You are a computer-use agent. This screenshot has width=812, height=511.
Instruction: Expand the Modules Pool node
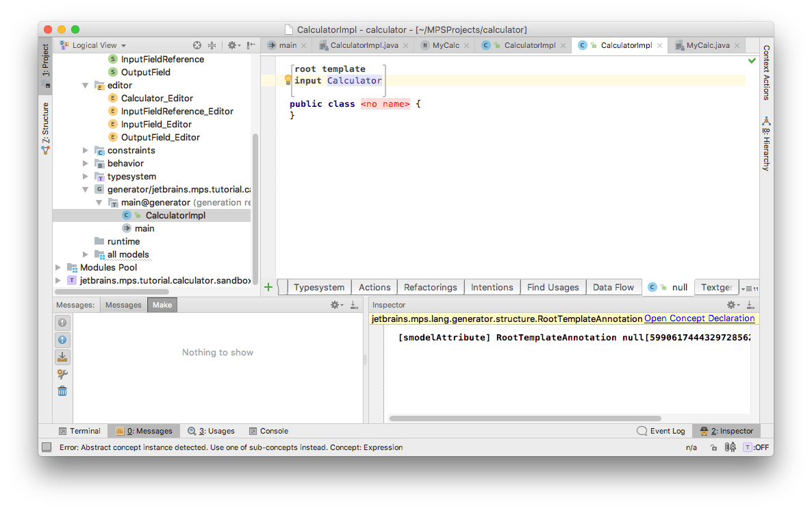59,268
